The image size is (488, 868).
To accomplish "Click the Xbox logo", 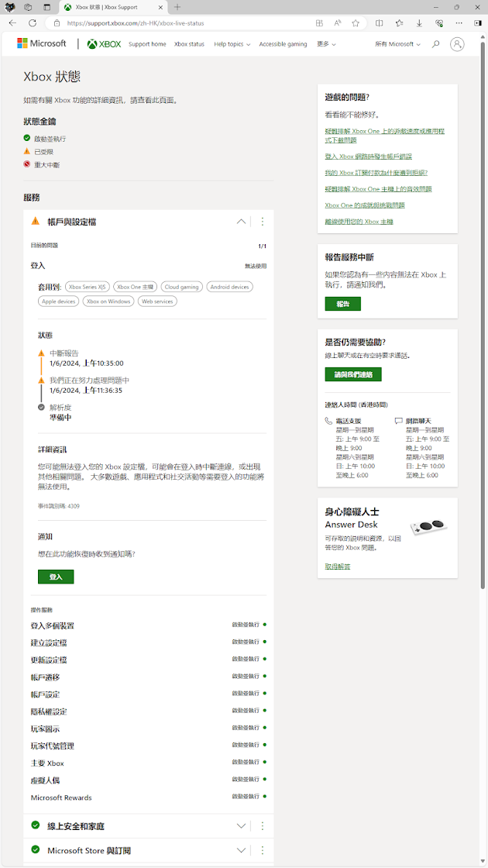I will (x=104, y=44).
